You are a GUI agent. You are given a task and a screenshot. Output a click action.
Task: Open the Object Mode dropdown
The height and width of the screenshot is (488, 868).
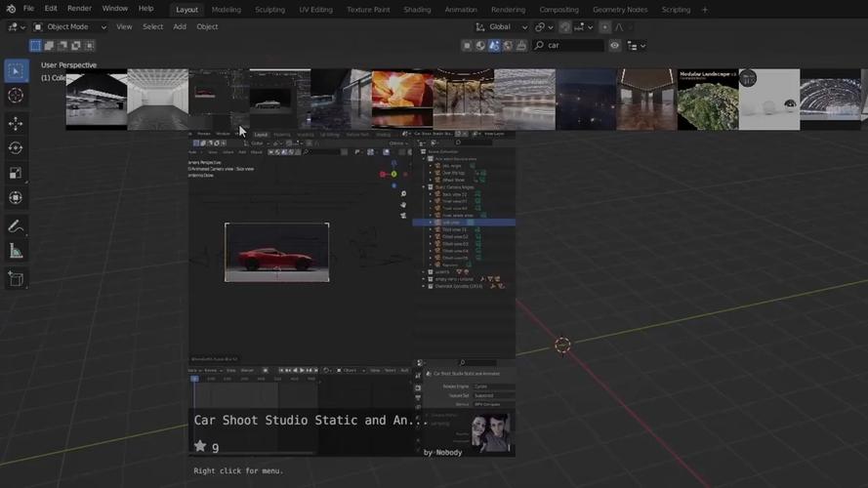pos(69,26)
